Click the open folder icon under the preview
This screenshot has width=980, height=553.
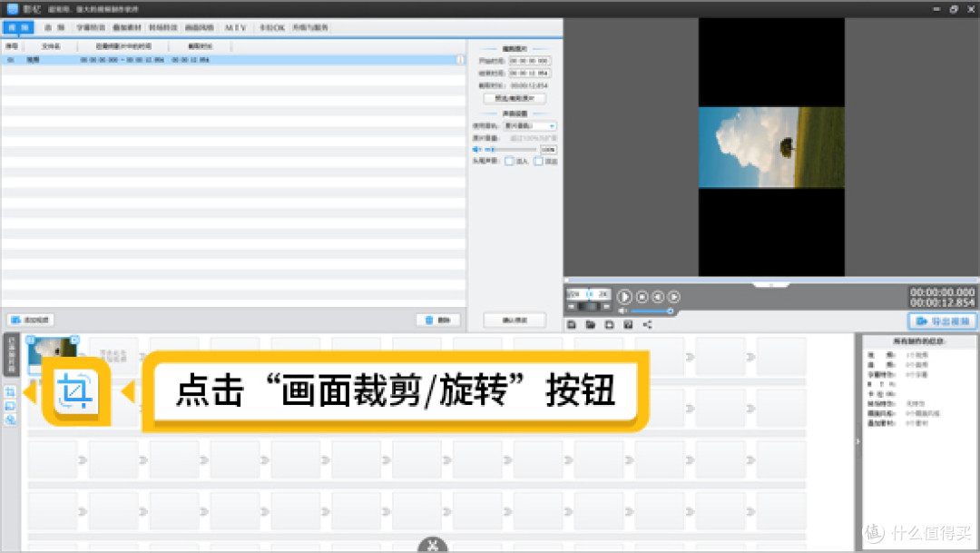pyautogui.click(x=590, y=324)
